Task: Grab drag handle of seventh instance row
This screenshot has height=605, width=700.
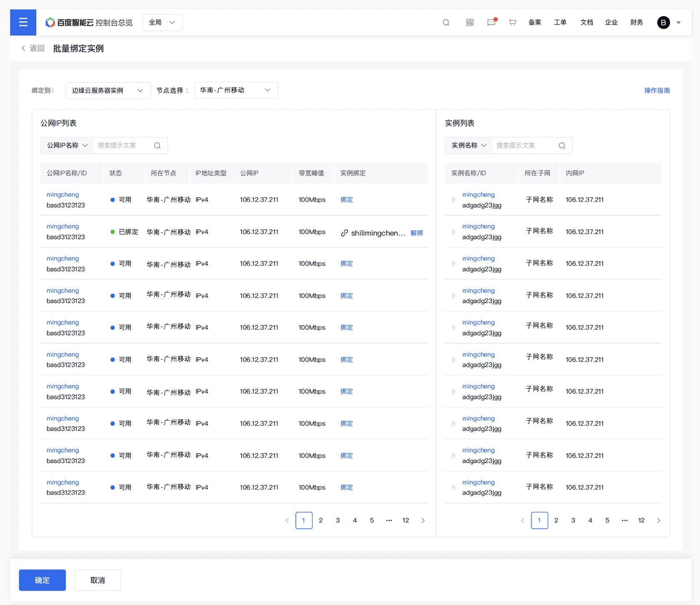Action: (x=454, y=392)
